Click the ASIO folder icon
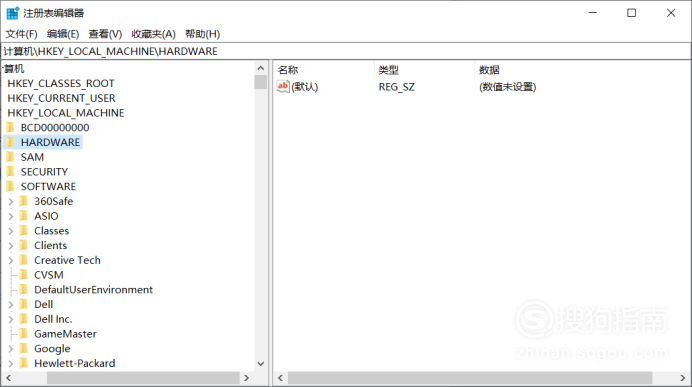692x387 pixels. [24, 216]
